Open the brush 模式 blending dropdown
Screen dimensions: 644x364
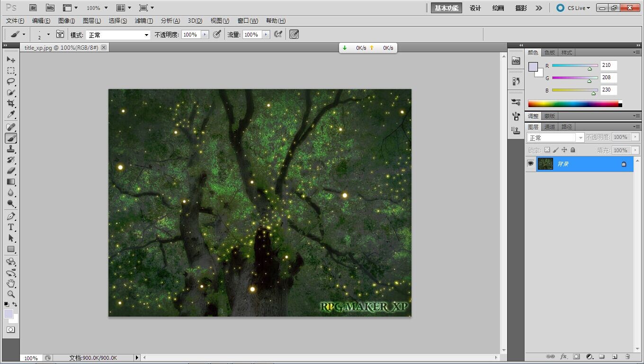pyautogui.click(x=118, y=35)
